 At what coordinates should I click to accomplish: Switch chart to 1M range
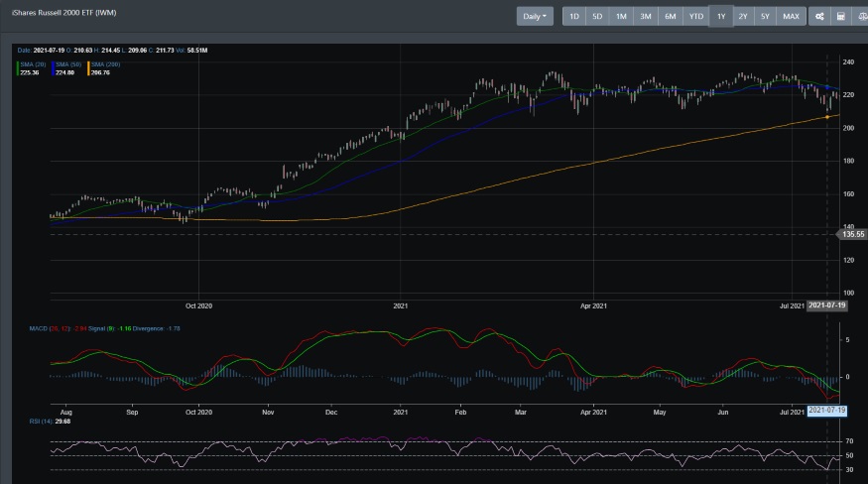(621, 16)
